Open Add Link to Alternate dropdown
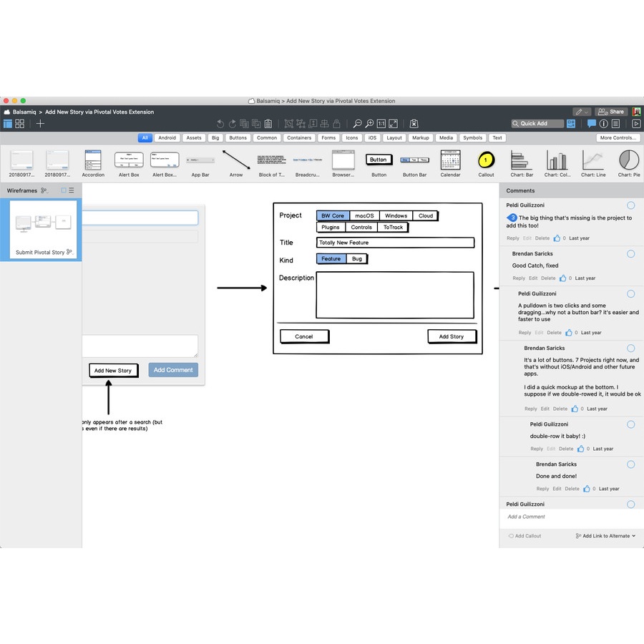The image size is (644, 644). pos(605,536)
